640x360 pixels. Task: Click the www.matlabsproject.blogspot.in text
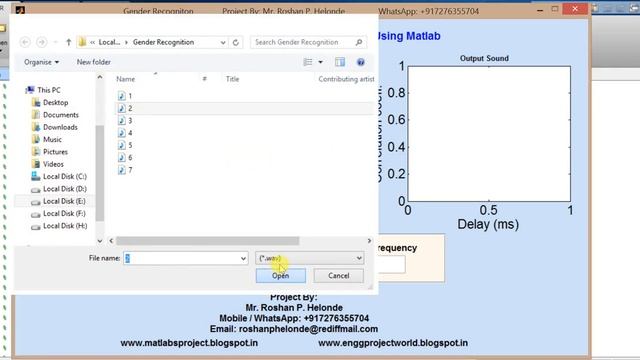click(189, 343)
